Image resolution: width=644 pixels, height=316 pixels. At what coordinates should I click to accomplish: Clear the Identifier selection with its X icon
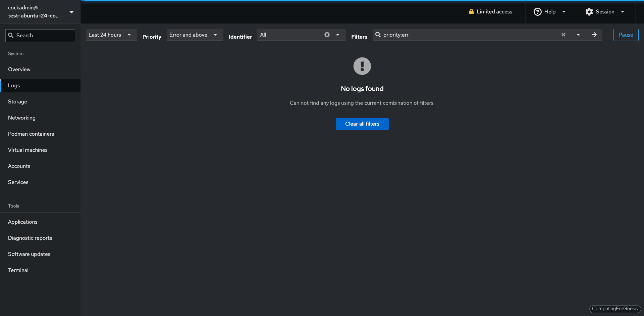327,35
